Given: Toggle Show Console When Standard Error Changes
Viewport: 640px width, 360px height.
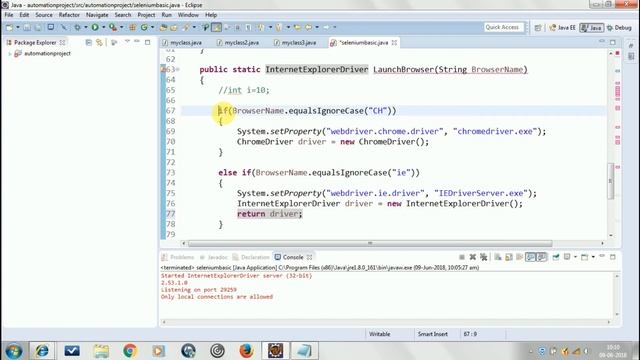Looking at the screenshot, I should click(542, 257).
